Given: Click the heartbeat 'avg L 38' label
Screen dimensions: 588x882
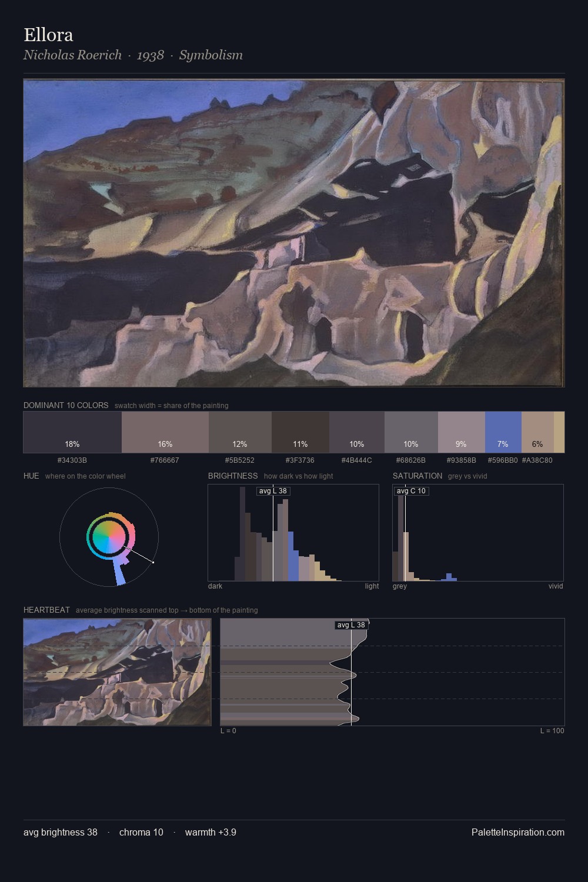Looking at the screenshot, I should coord(351,625).
